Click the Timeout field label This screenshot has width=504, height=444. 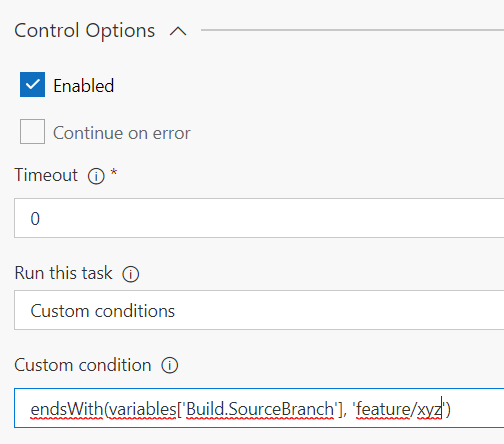tap(46, 175)
